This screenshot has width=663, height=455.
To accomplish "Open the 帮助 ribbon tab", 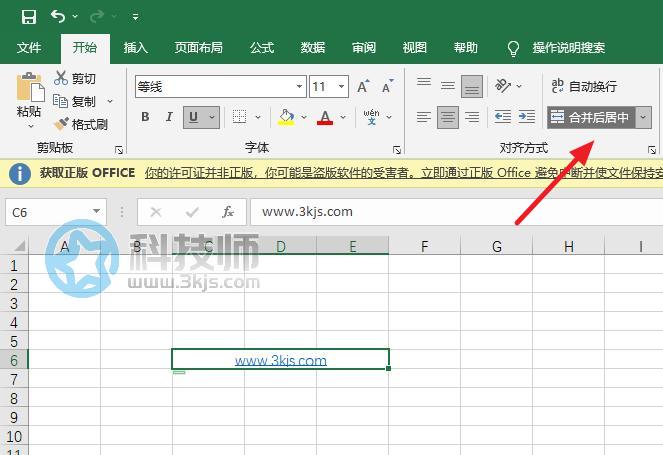I will [x=466, y=47].
